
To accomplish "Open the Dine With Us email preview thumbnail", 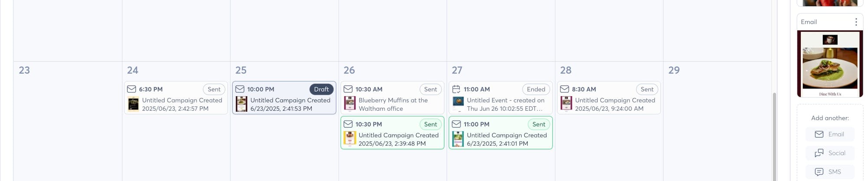I will tap(830, 64).
